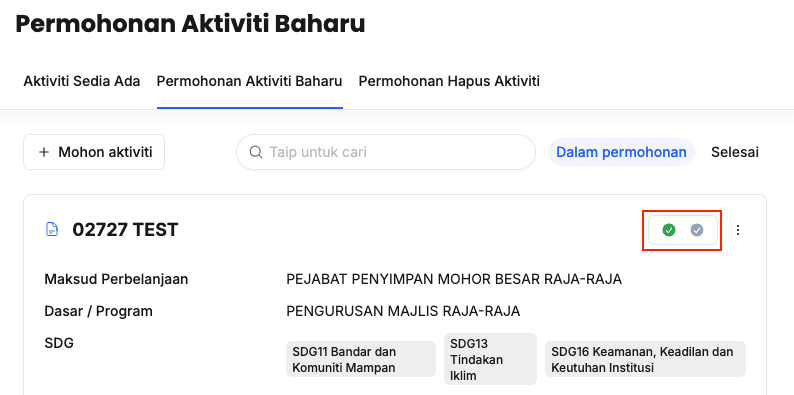The width and height of the screenshot is (794, 395).
Task: Open the 02727 TEST activity title
Action: click(x=125, y=230)
